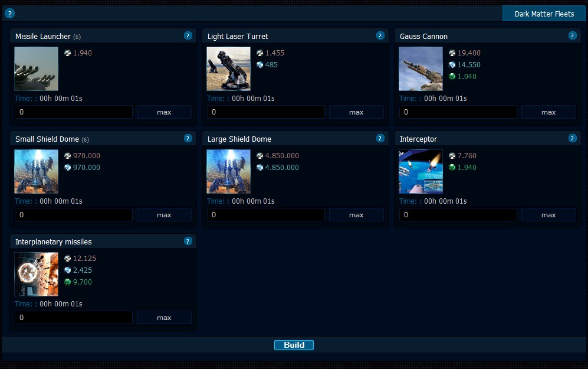Click the Large Shield Dome quantity input

[265, 215]
